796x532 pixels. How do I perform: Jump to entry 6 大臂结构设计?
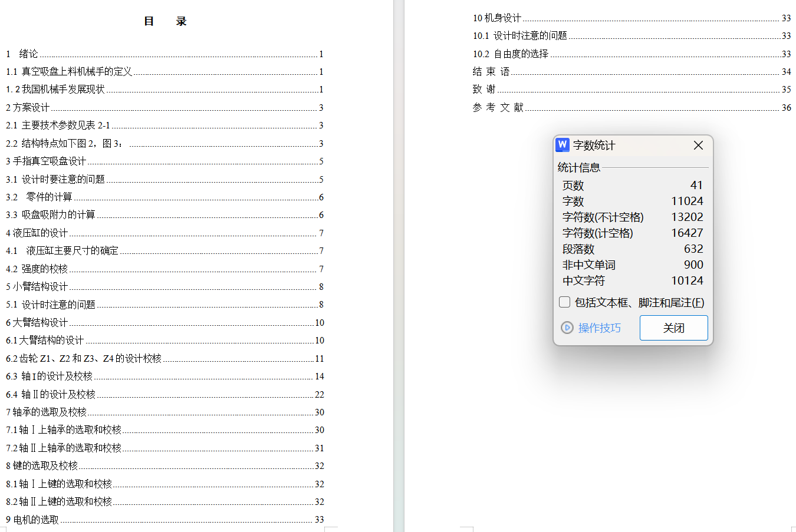click(x=165, y=322)
